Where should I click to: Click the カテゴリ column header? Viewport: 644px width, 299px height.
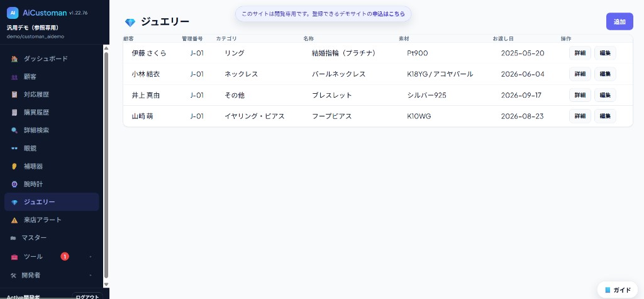pos(226,38)
